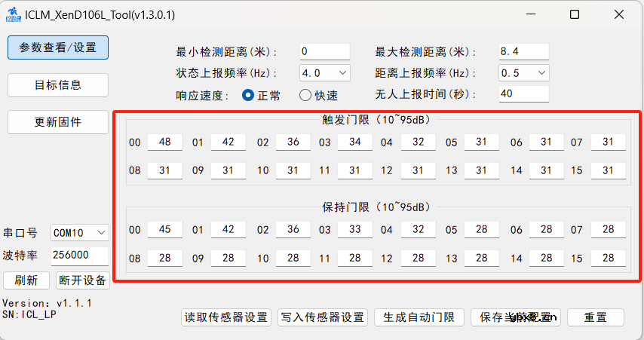Click the SN:ICL_LP text
Screen dimensions: 644x340
tap(29, 314)
